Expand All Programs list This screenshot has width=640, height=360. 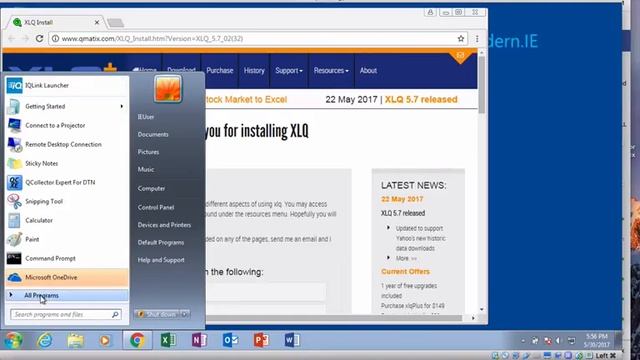[x=67, y=295]
